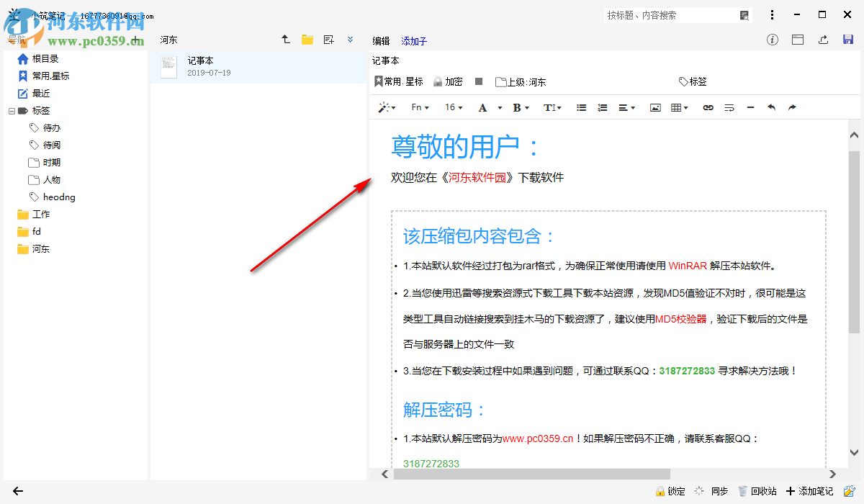Open the 编辑 menu

381,40
